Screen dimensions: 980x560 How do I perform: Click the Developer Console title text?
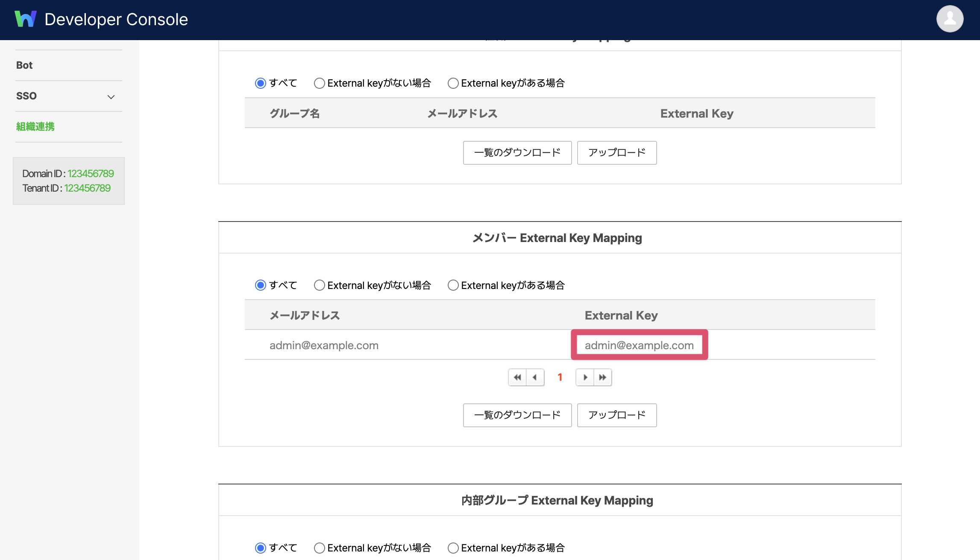point(116,20)
